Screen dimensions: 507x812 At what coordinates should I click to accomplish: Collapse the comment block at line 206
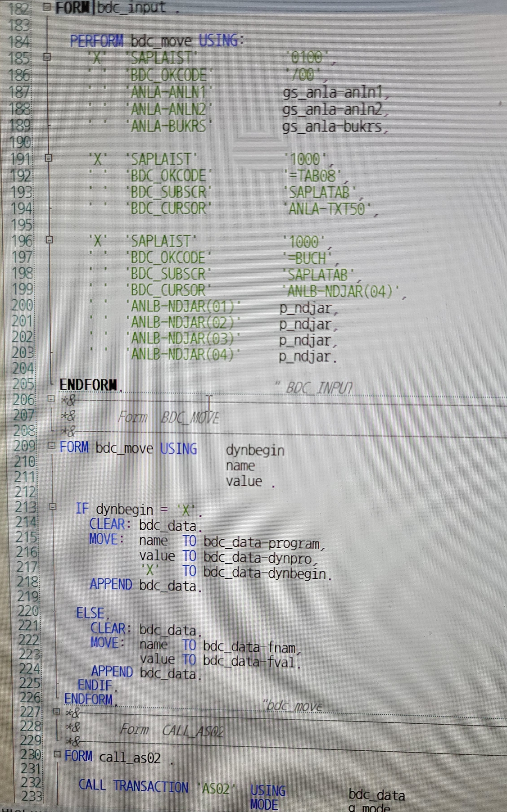51,399
